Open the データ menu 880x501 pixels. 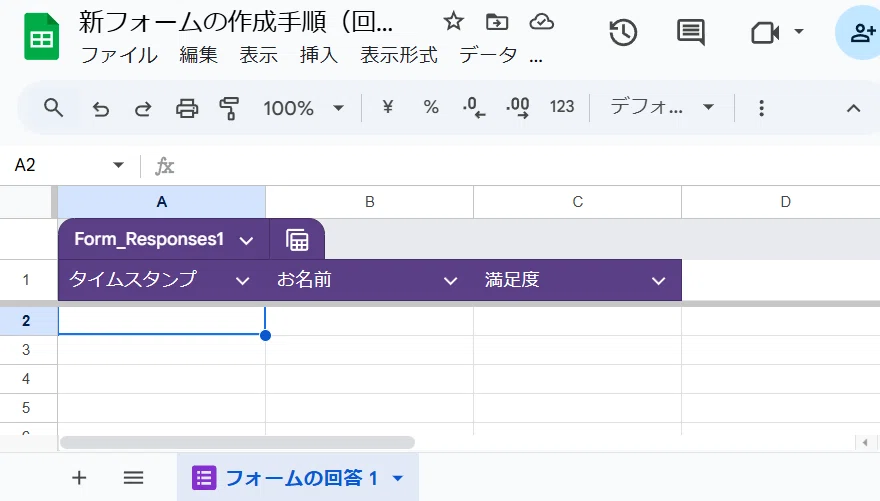click(488, 56)
